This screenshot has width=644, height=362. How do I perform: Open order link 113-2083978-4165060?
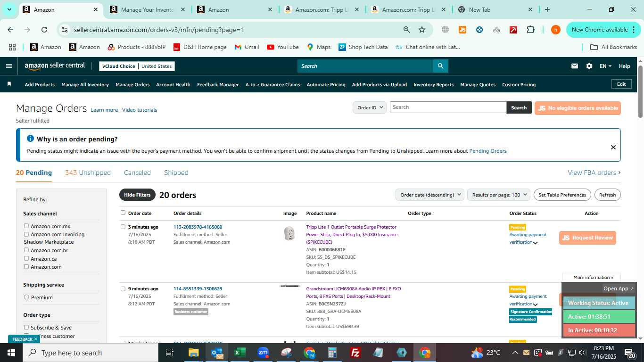click(198, 227)
